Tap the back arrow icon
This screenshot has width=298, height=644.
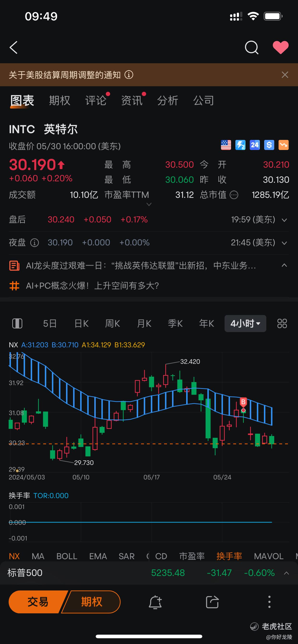[x=13, y=47]
